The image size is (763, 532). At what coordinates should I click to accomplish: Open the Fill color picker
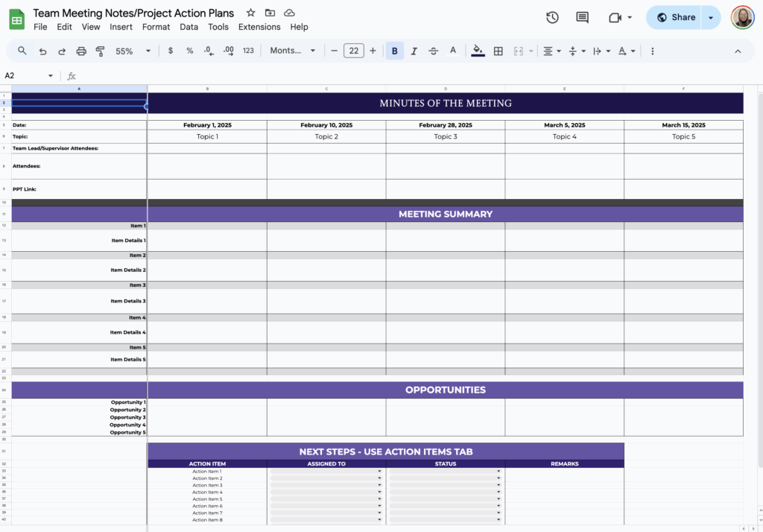point(478,51)
